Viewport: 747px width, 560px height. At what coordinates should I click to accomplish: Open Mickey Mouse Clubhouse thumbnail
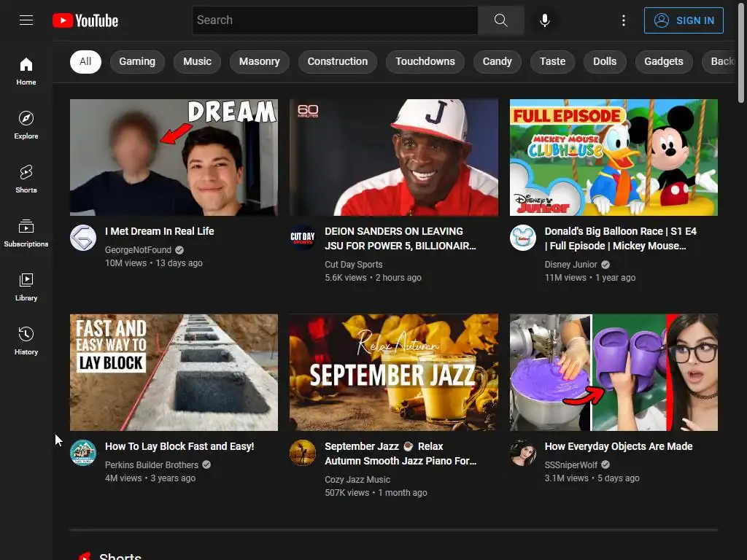614,157
